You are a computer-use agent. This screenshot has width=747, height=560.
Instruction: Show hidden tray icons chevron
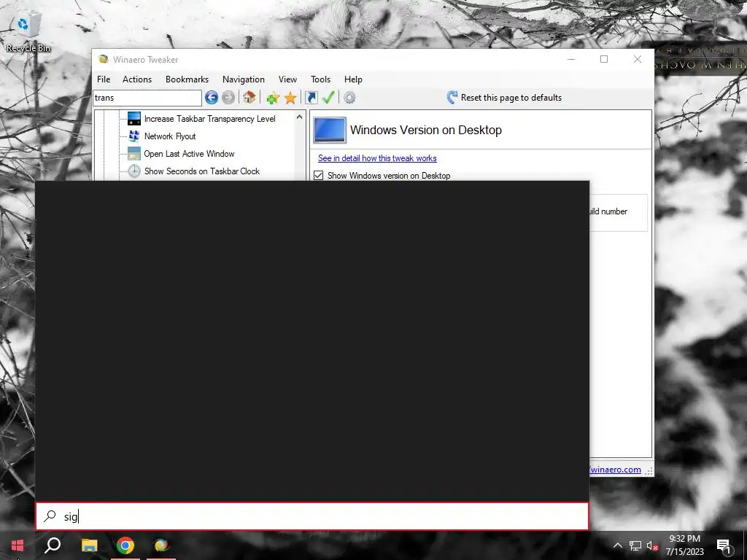point(617,545)
